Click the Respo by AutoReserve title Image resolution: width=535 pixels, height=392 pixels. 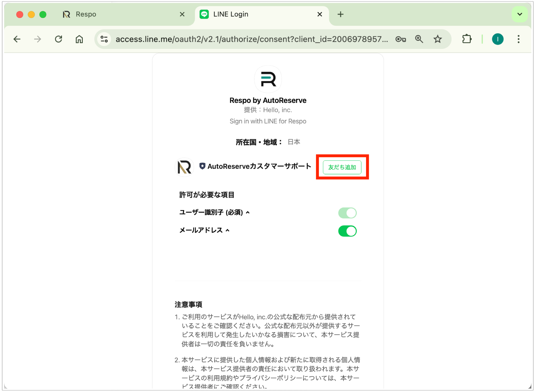point(268,100)
